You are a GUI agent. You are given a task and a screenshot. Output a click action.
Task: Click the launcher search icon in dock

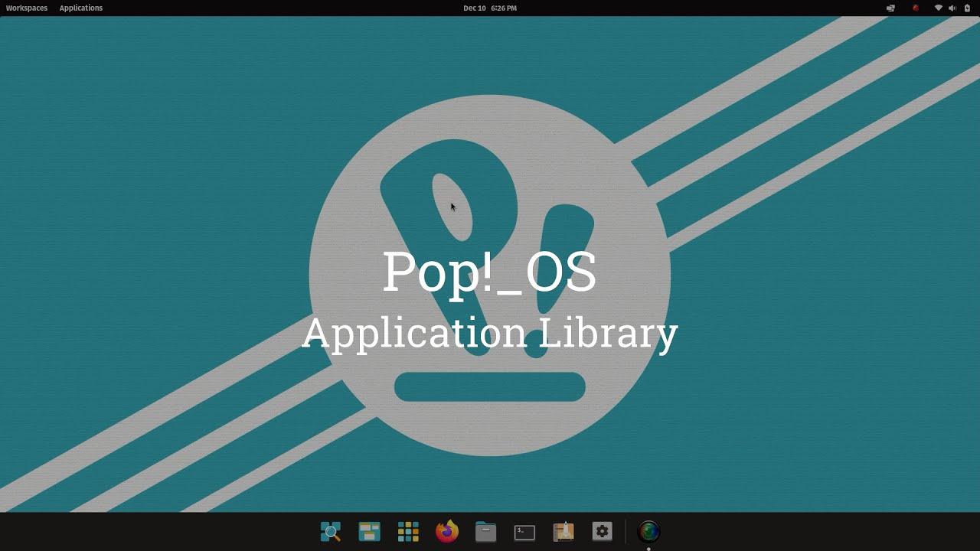(331, 531)
